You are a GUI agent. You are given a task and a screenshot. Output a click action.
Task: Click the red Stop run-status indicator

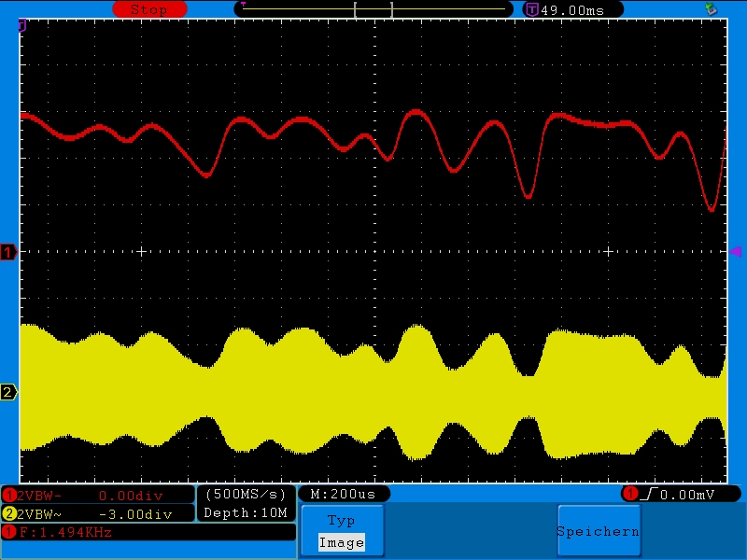pos(148,9)
